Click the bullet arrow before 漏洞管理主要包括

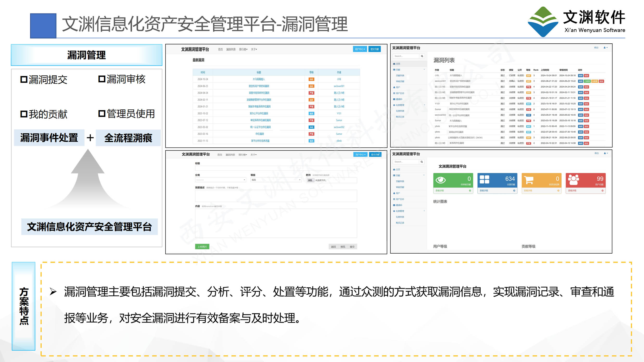[x=53, y=292]
